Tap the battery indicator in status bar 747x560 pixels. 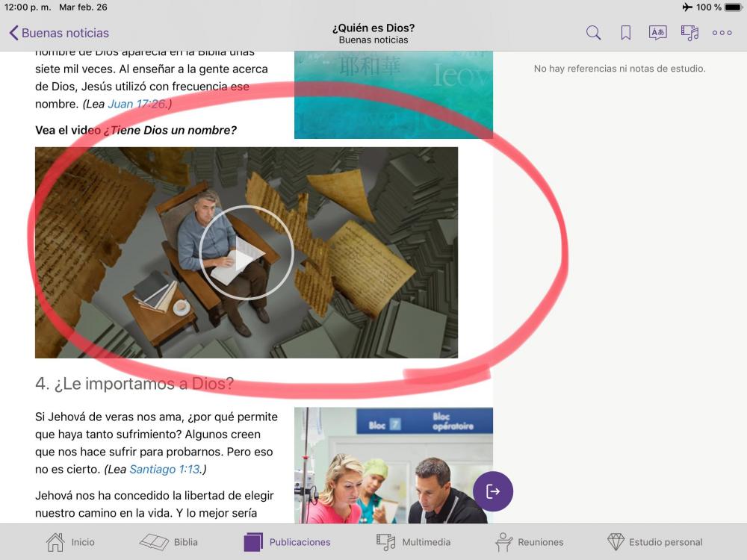tap(733, 7)
